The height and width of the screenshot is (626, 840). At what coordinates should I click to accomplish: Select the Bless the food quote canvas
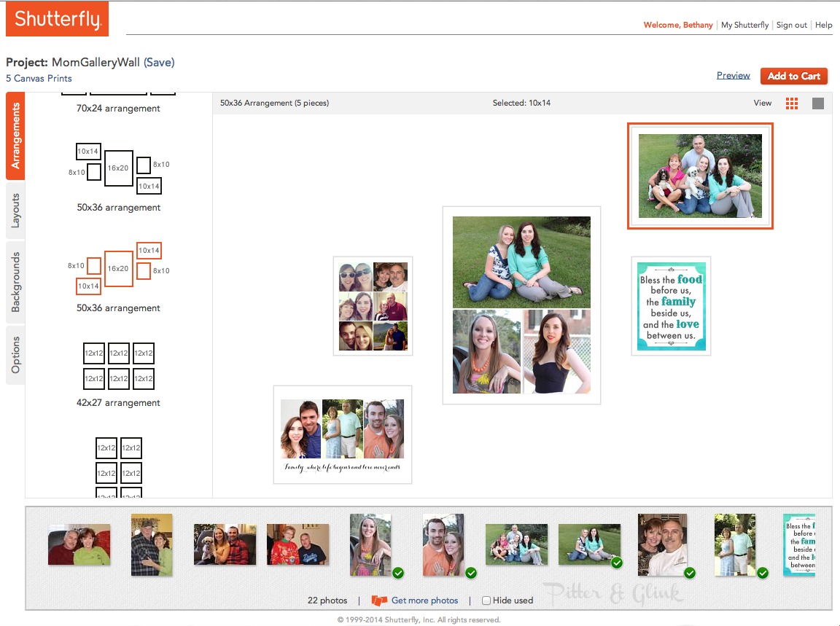click(x=670, y=306)
